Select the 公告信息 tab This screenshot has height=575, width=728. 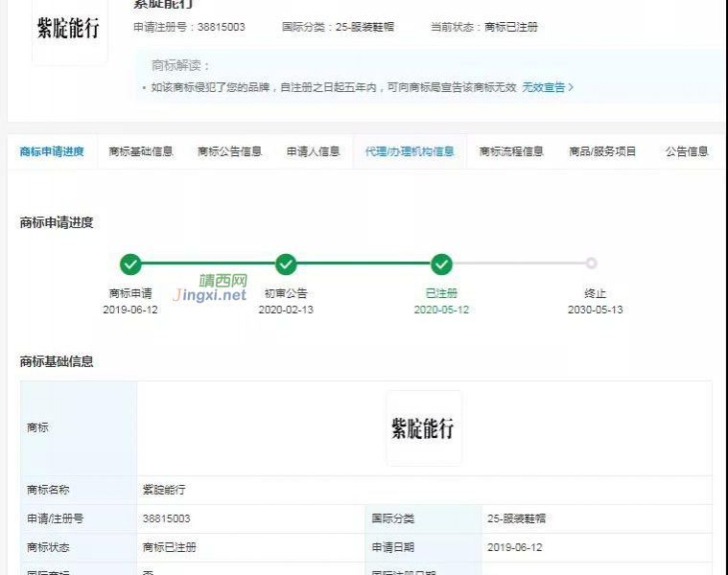(687, 151)
